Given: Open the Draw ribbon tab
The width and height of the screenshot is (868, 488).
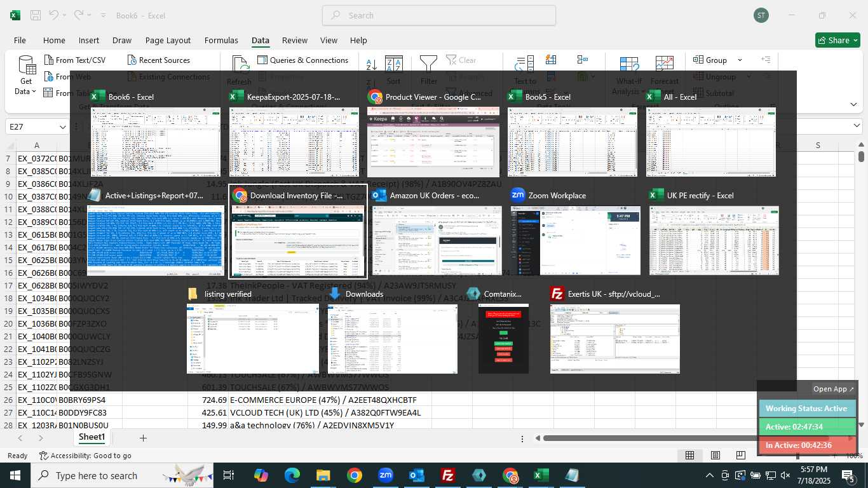Looking at the screenshot, I should pos(122,40).
